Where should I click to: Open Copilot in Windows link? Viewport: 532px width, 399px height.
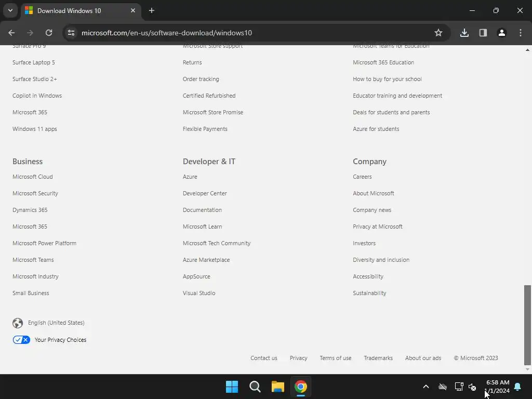pos(37,96)
